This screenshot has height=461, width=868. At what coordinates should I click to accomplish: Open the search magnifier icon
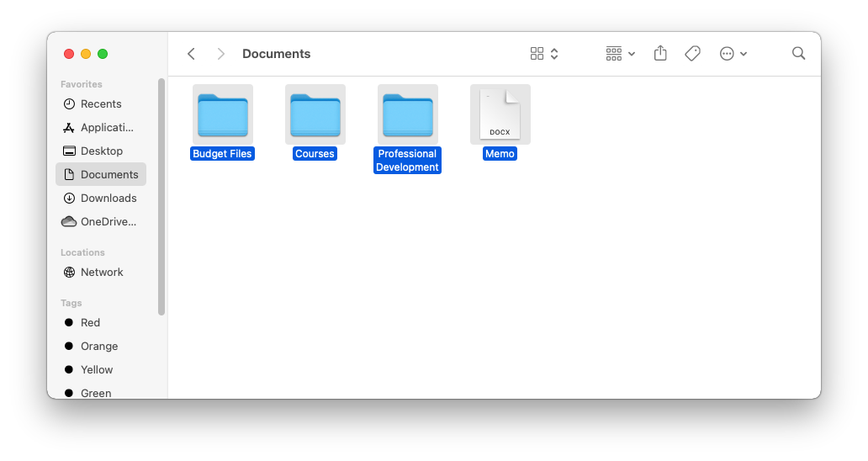[x=798, y=54]
